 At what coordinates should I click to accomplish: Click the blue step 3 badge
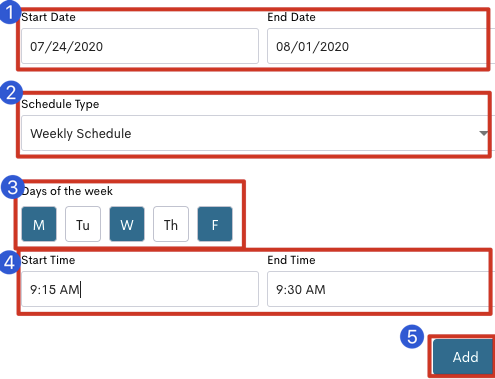pos(13,187)
